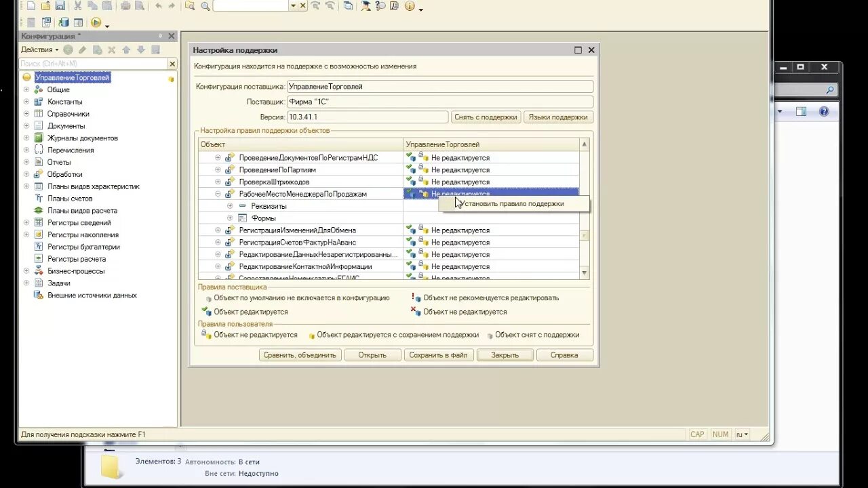Click the Print toolbar icon
The width and height of the screenshot is (868, 488).
click(x=125, y=5)
